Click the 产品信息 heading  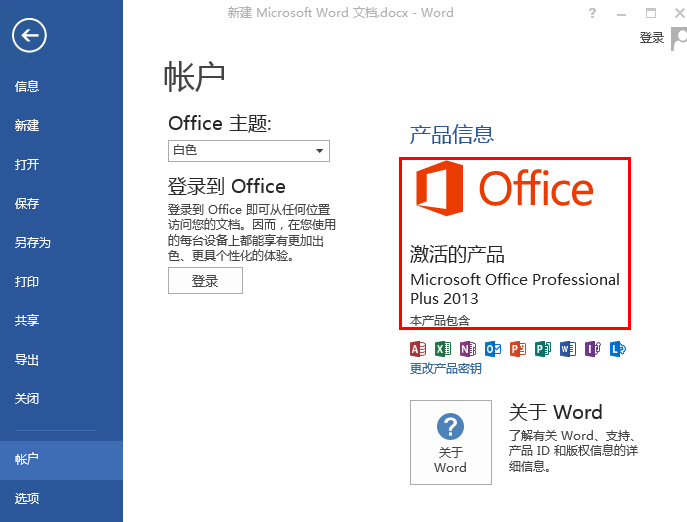point(452,135)
